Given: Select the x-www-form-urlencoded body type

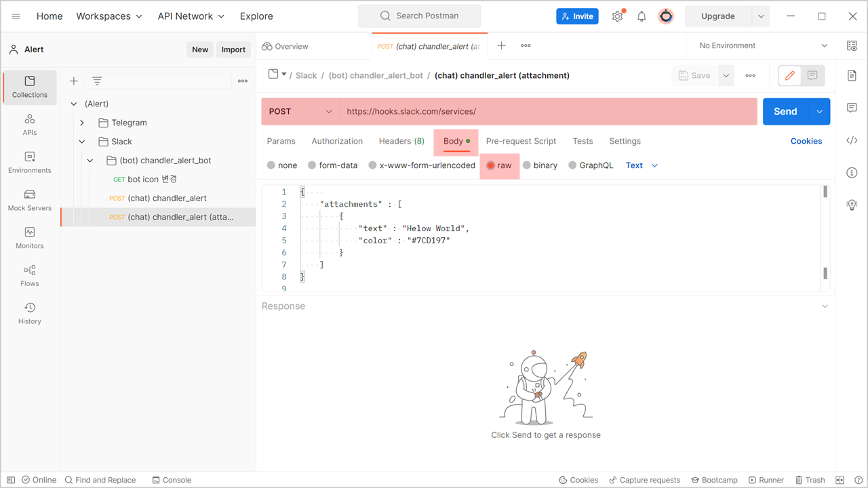Looking at the screenshot, I should (x=422, y=165).
